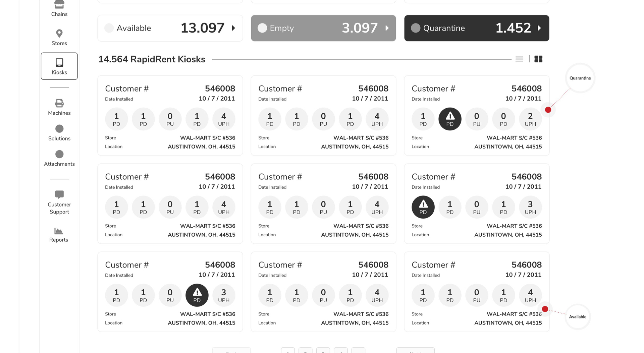Switch to list view icon
The width and height of the screenshot is (644, 353).
point(519,59)
